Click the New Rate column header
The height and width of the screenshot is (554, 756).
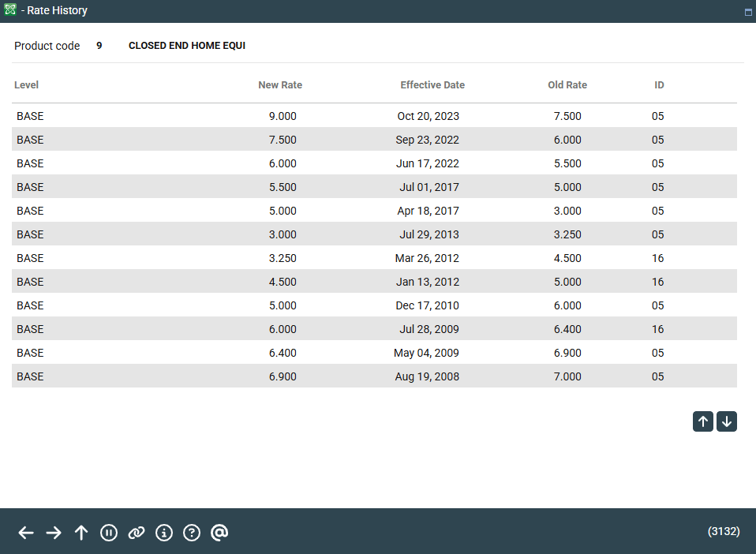coord(280,85)
